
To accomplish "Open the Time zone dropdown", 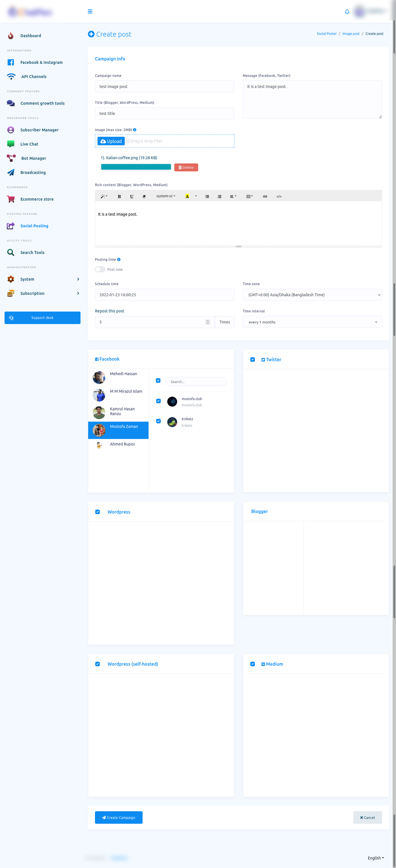I will point(312,295).
